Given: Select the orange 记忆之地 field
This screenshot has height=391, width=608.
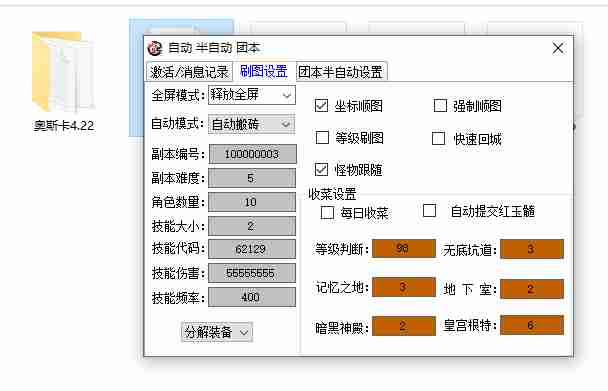Looking at the screenshot, I should pos(404,287).
